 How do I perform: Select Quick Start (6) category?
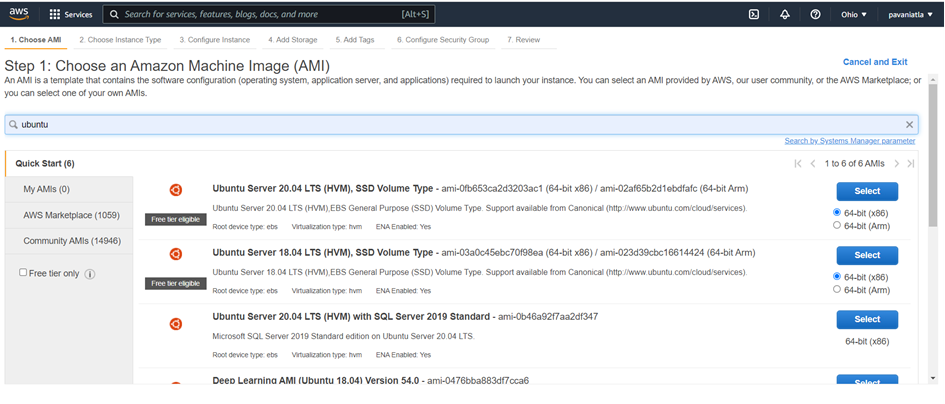(69, 163)
